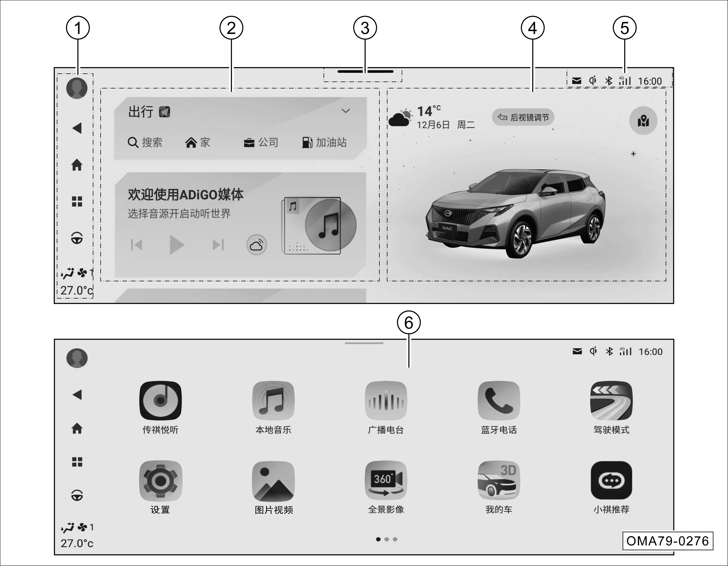
Task: Tap 4G signal icon in upper status bar
Action: [x=625, y=80]
